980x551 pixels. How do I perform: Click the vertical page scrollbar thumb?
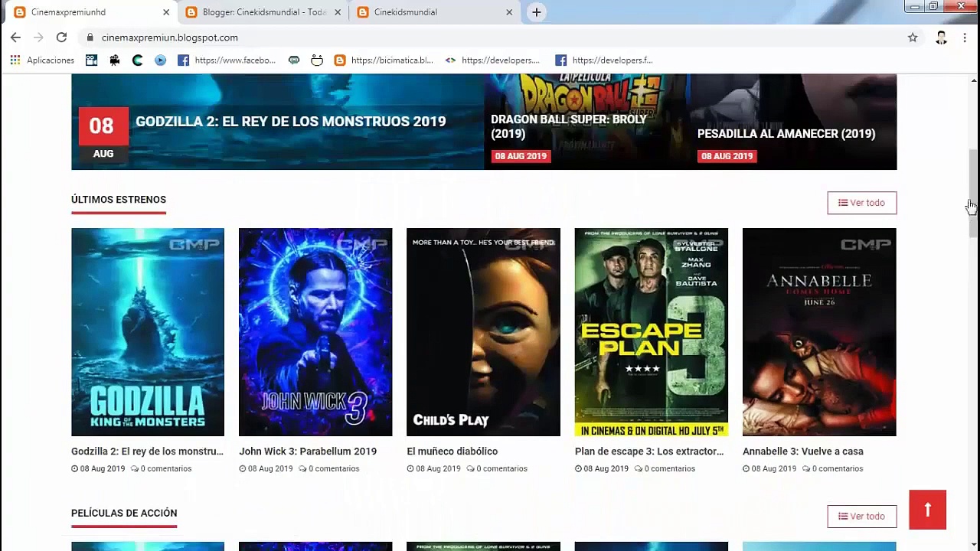(974, 194)
